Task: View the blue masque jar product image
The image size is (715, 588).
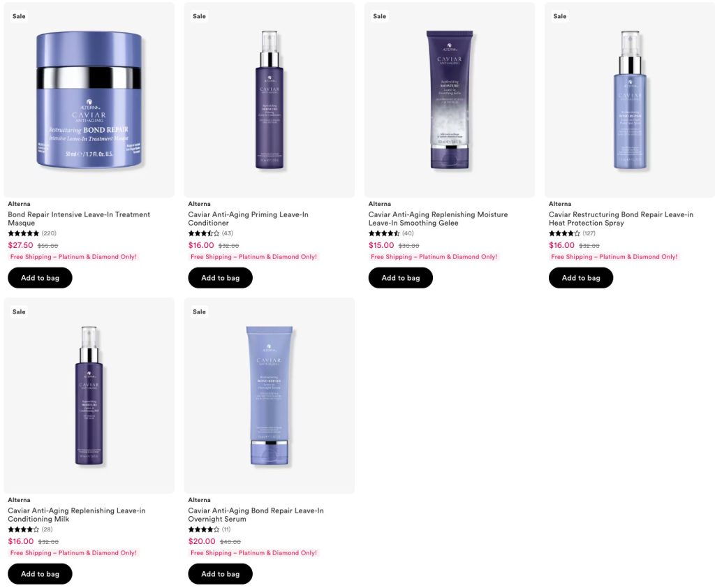Action: (89, 100)
